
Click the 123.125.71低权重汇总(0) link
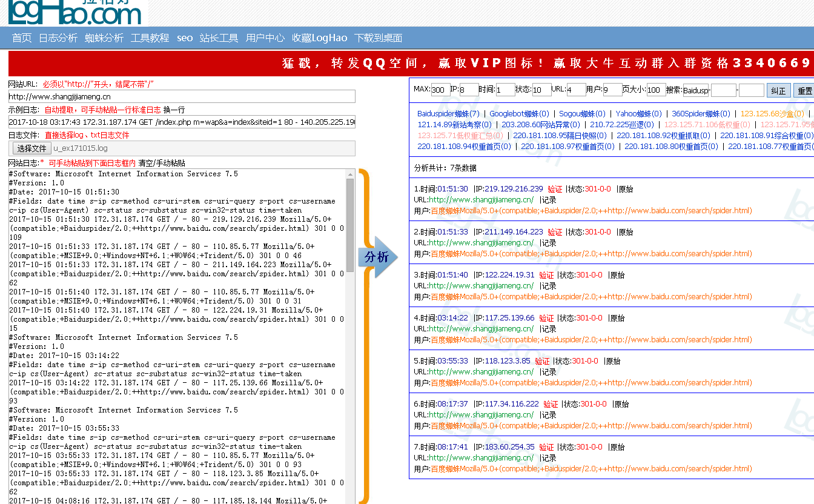(460, 135)
